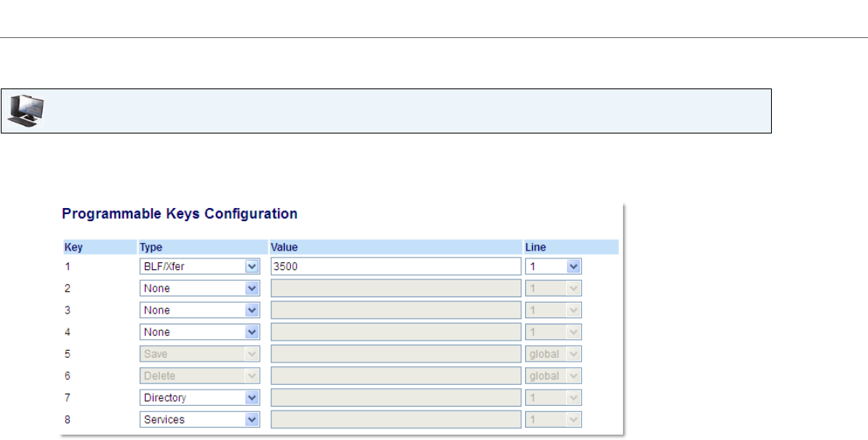Open the Type dropdown for key 1

point(199,266)
